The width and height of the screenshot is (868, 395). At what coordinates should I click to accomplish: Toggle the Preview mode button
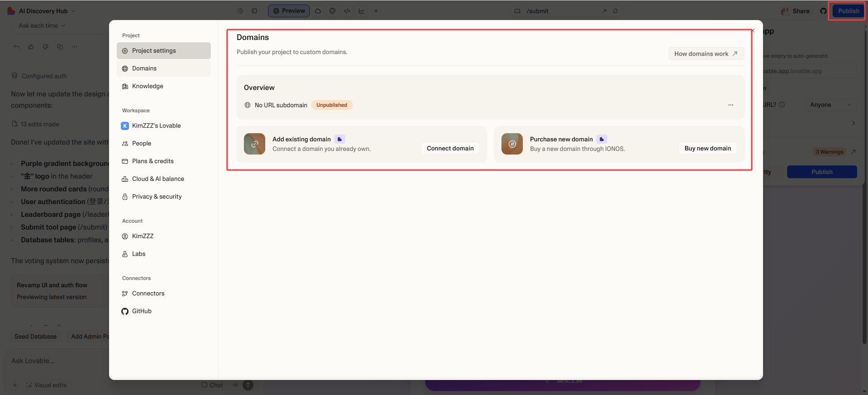(x=289, y=11)
